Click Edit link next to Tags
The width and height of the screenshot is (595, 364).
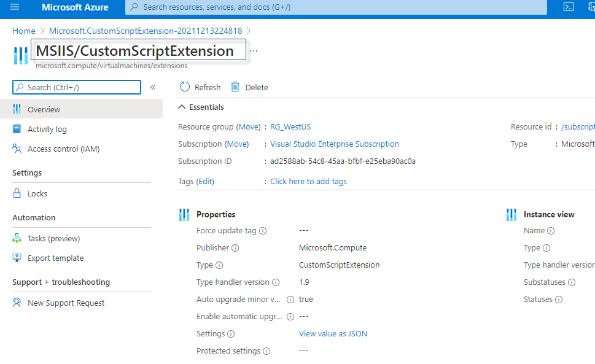pyautogui.click(x=205, y=181)
